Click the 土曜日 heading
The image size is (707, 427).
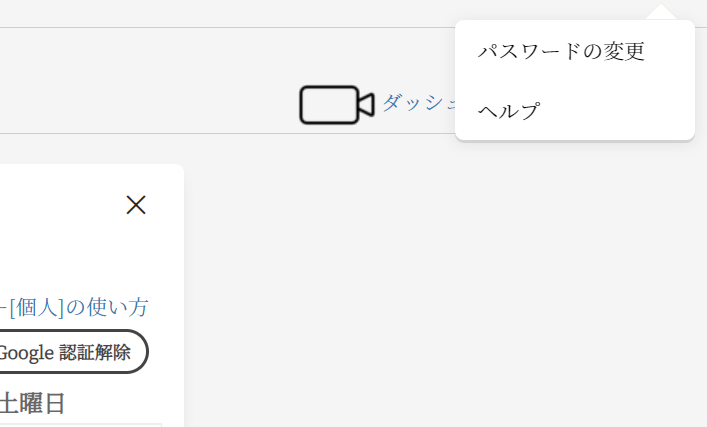[x=33, y=404]
